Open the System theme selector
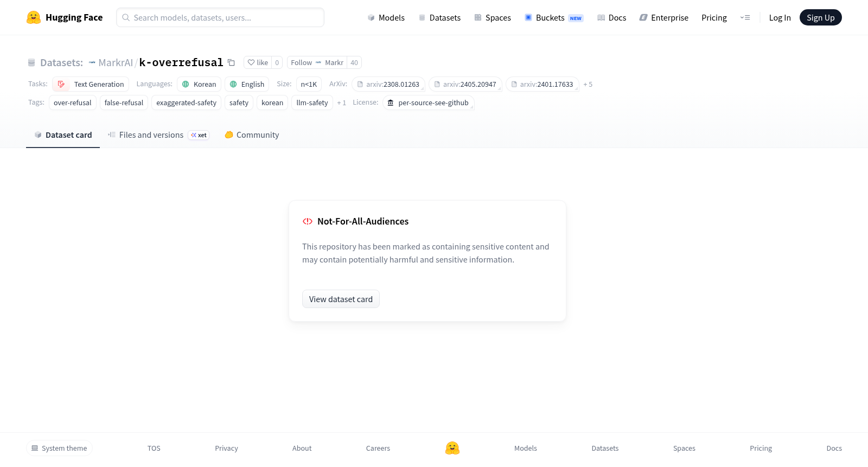 click(x=59, y=448)
